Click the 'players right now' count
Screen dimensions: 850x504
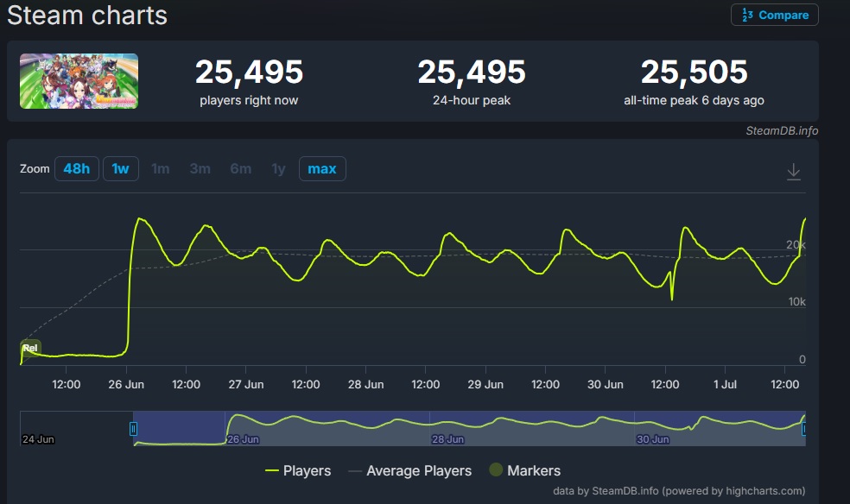249,72
